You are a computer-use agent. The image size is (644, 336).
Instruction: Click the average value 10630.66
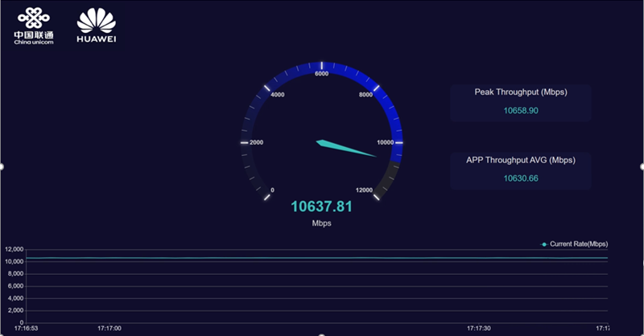click(520, 178)
